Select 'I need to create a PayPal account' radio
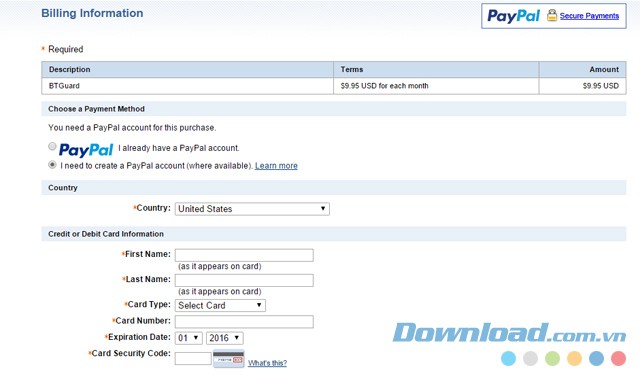 [52, 165]
